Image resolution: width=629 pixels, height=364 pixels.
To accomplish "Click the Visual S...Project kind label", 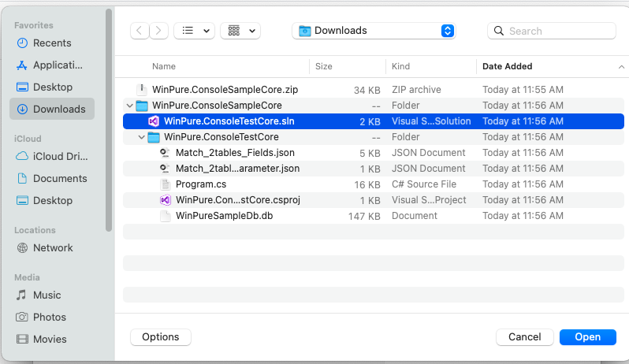I will (x=429, y=200).
